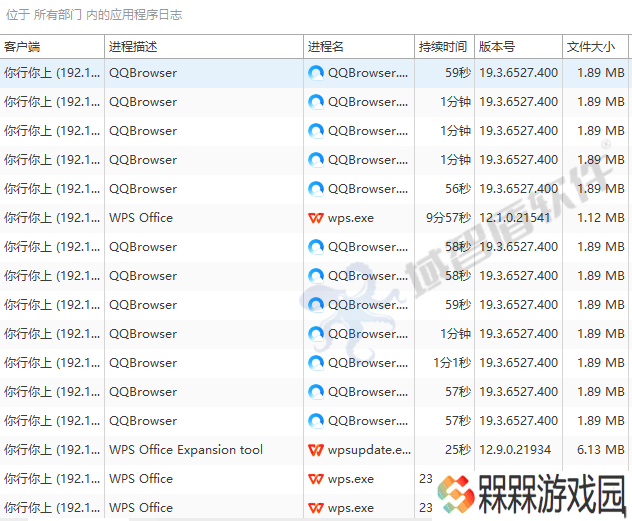
Task: Click the wpsupdate.e... process name
Action: [x=369, y=450]
